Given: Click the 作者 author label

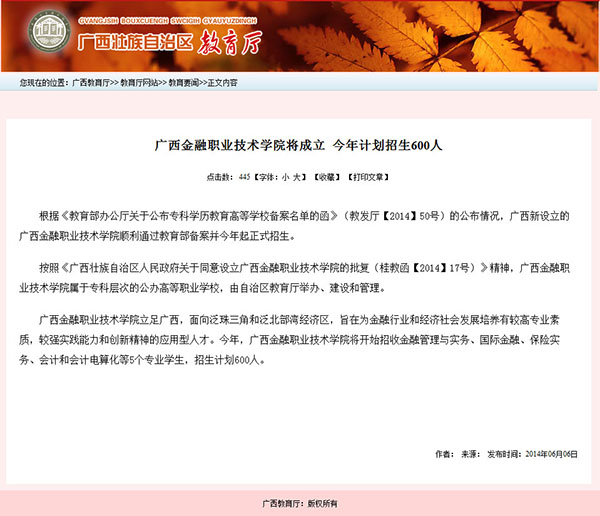Looking at the screenshot, I should point(444,454).
